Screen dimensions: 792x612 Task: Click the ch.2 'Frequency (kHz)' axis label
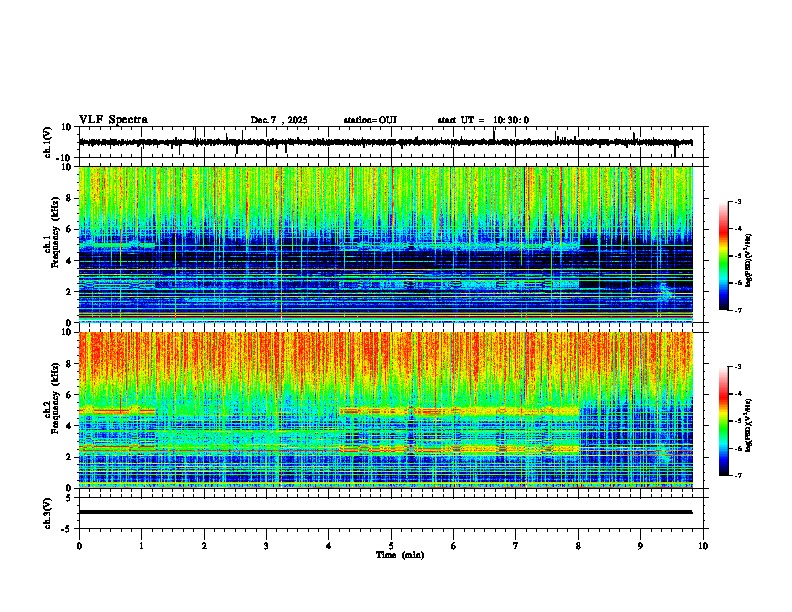click(55, 398)
